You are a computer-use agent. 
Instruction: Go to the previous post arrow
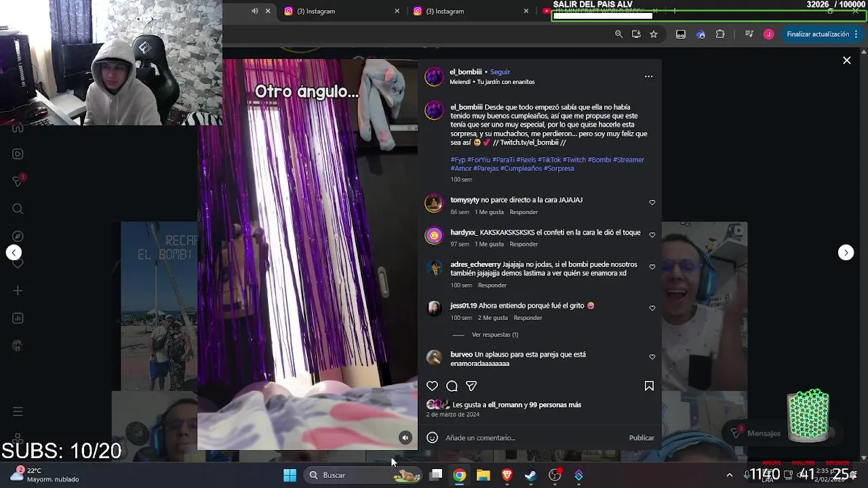(14, 252)
